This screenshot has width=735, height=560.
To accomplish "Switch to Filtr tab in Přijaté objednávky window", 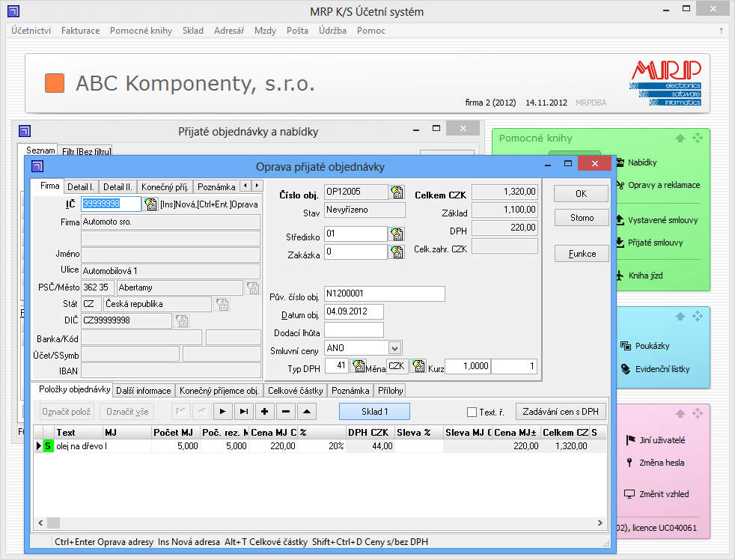I will tap(86, 151).
